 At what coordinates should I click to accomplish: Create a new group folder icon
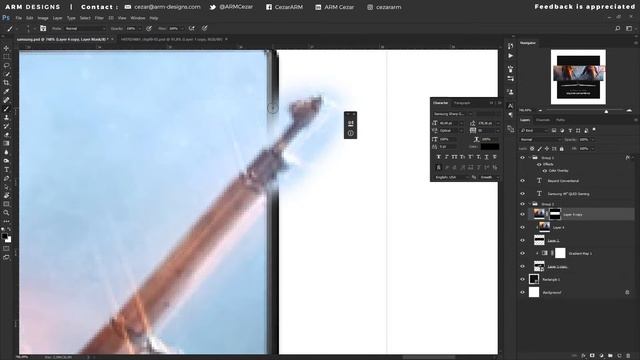610,356
